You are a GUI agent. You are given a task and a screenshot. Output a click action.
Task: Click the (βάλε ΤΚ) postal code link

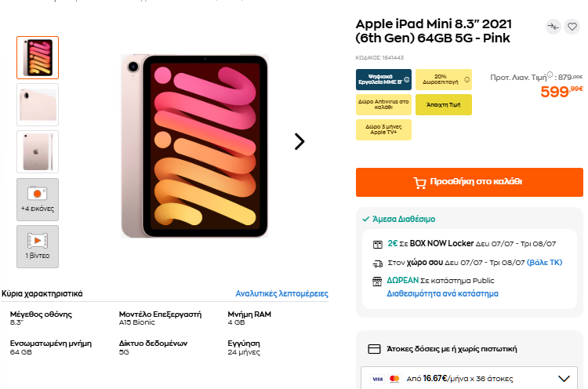pyautogui.click(x=545, y=263)
